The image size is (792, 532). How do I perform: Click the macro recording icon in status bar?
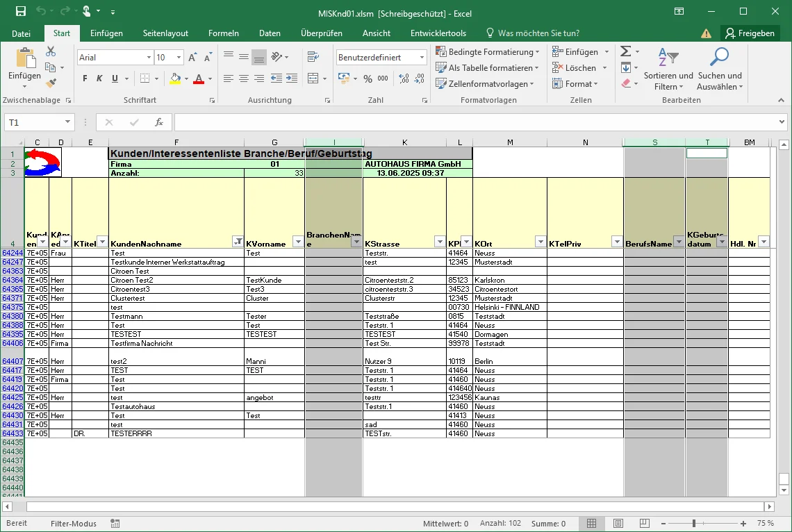click(115, 524)
